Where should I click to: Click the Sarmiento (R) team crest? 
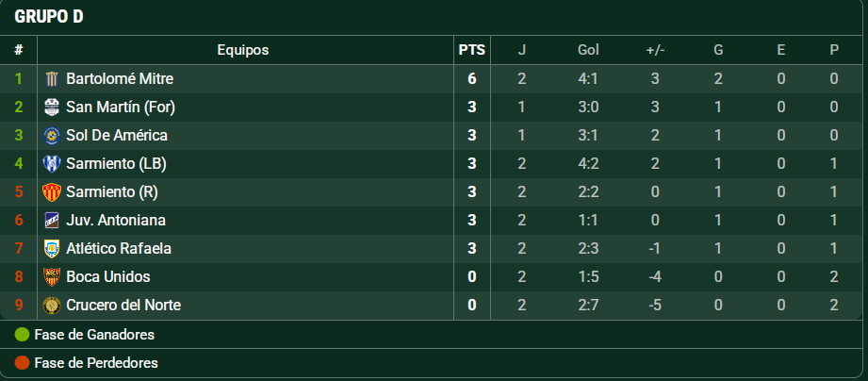click(52, 192)
